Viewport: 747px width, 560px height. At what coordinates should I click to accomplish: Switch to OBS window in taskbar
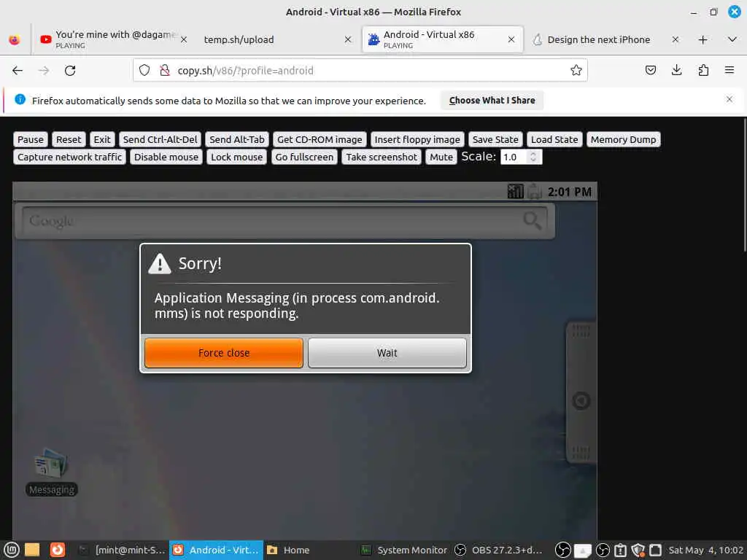coord(498,550)
